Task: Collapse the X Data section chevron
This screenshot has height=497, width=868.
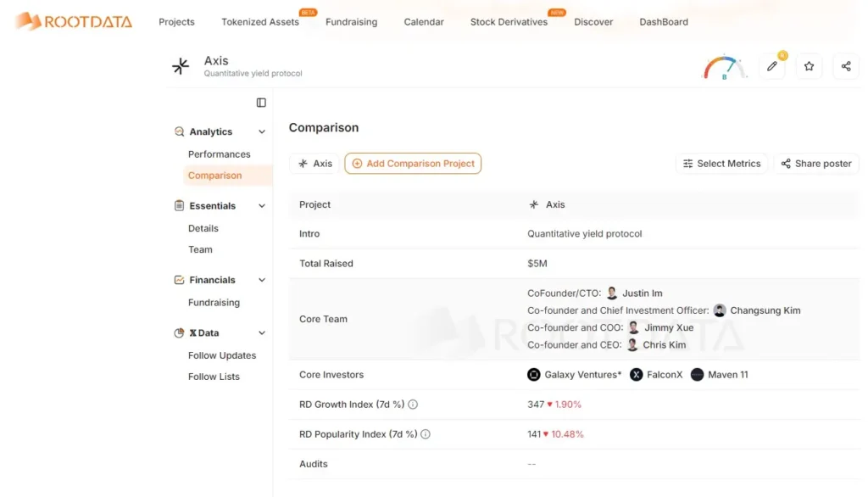Action: pos(262,333)
